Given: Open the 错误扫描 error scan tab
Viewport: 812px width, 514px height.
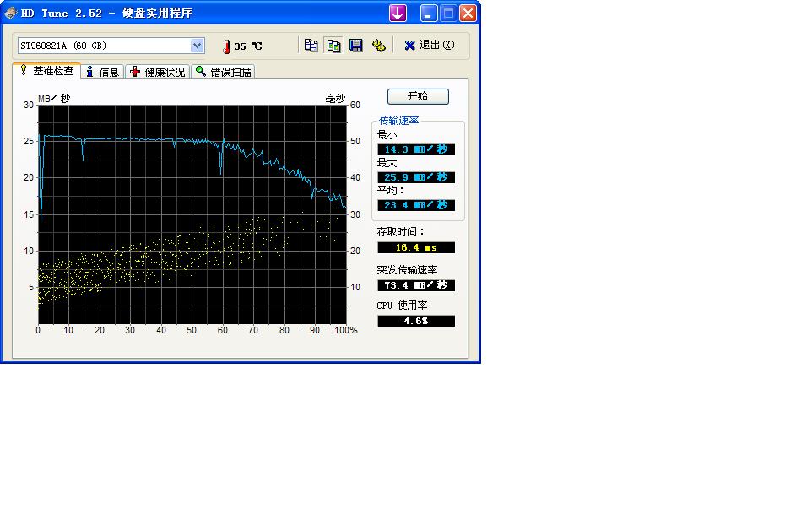Looking at the screenshot, I should (x=224, y=73).
